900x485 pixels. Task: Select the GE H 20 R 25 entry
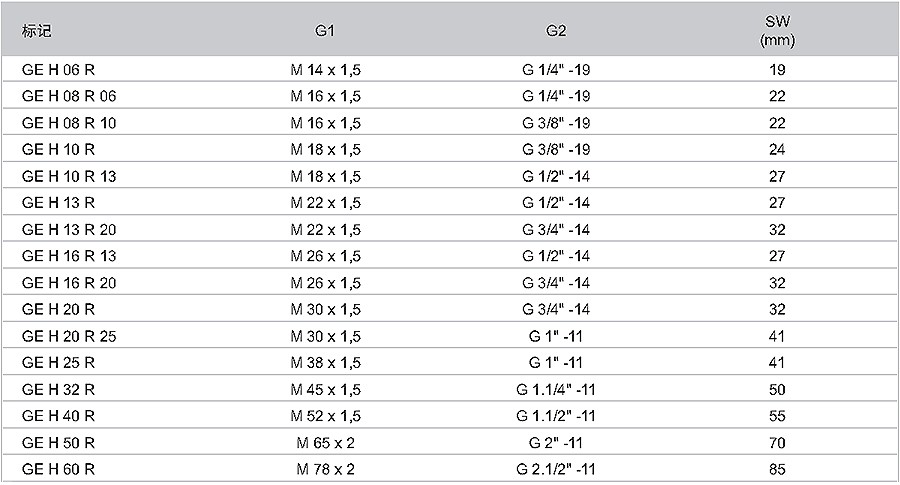pos(69,336)
